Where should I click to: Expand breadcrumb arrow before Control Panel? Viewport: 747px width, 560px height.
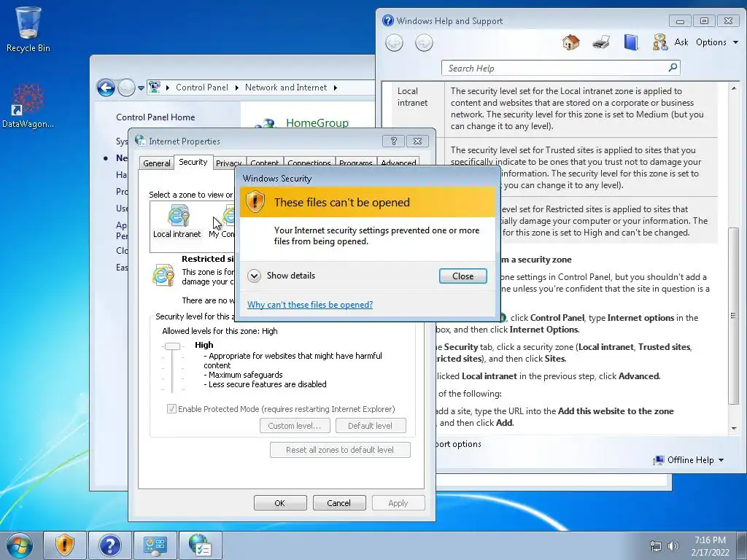[168, 87]
